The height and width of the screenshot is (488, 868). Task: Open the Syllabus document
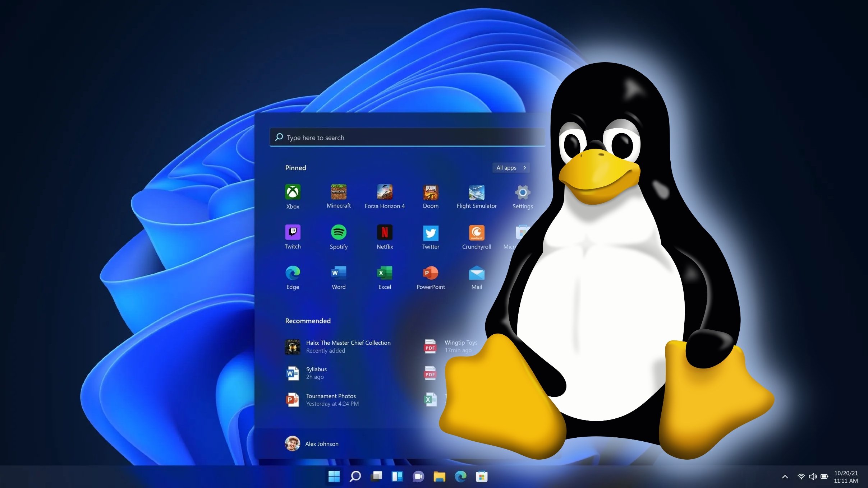point(306,373)
